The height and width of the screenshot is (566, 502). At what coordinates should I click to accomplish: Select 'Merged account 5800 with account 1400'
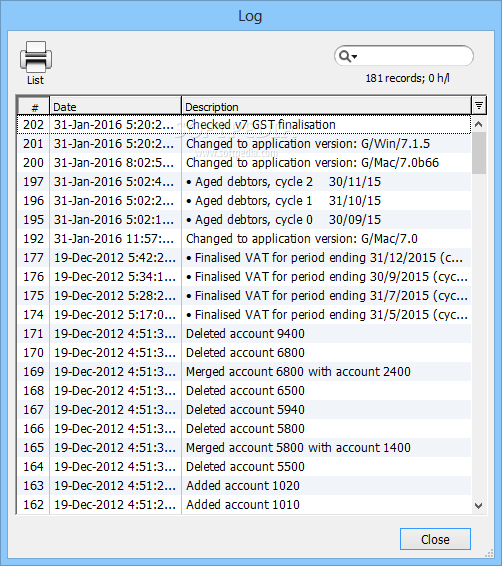pos(244,448)
